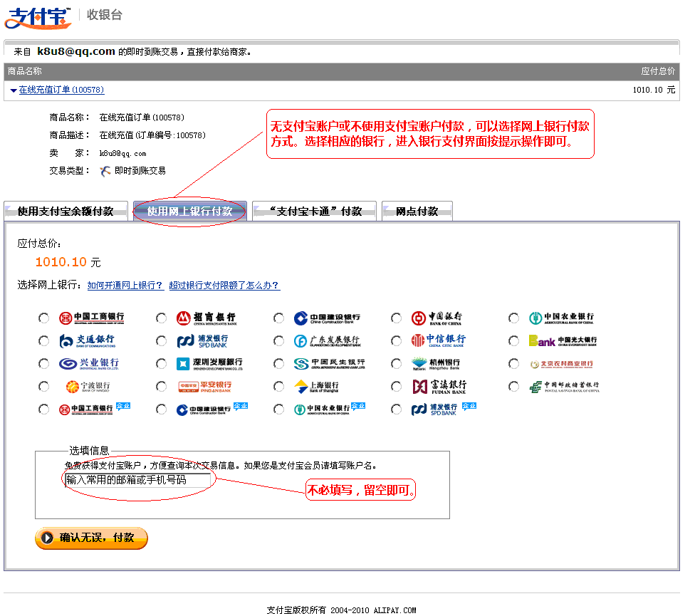Click the 中国光大银行 logo

click(563, 341)
